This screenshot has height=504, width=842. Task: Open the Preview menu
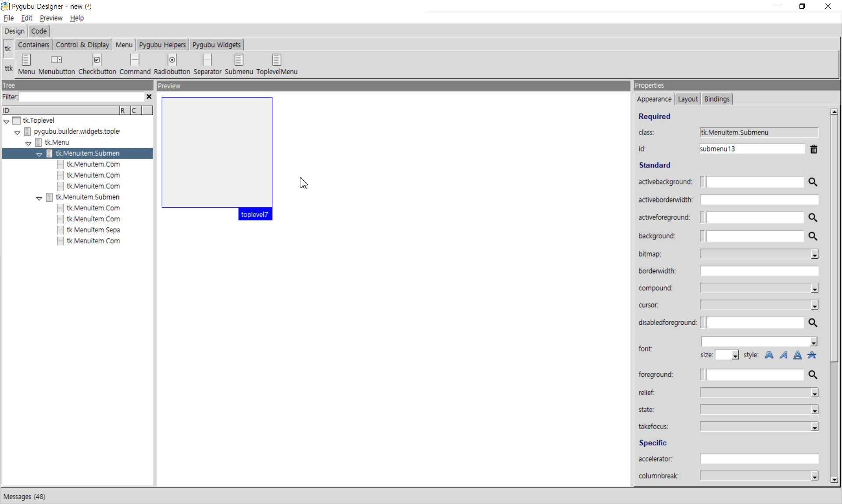tap(51, 18)
